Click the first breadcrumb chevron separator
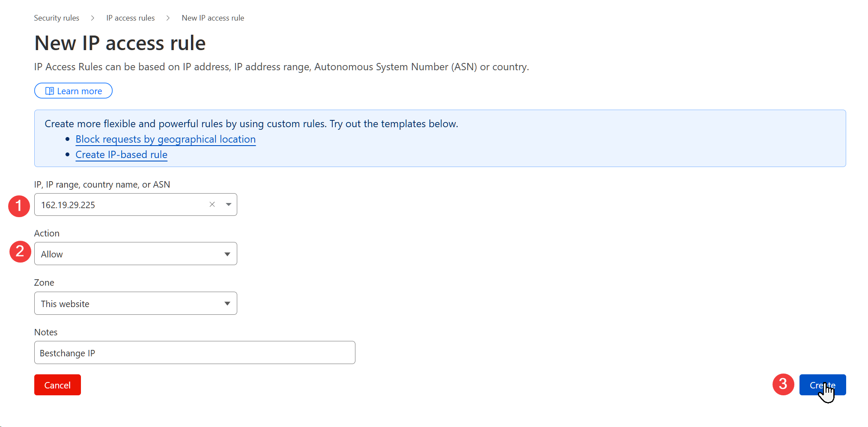This screenshot has width=868, height=427. (x=92, y=18)
